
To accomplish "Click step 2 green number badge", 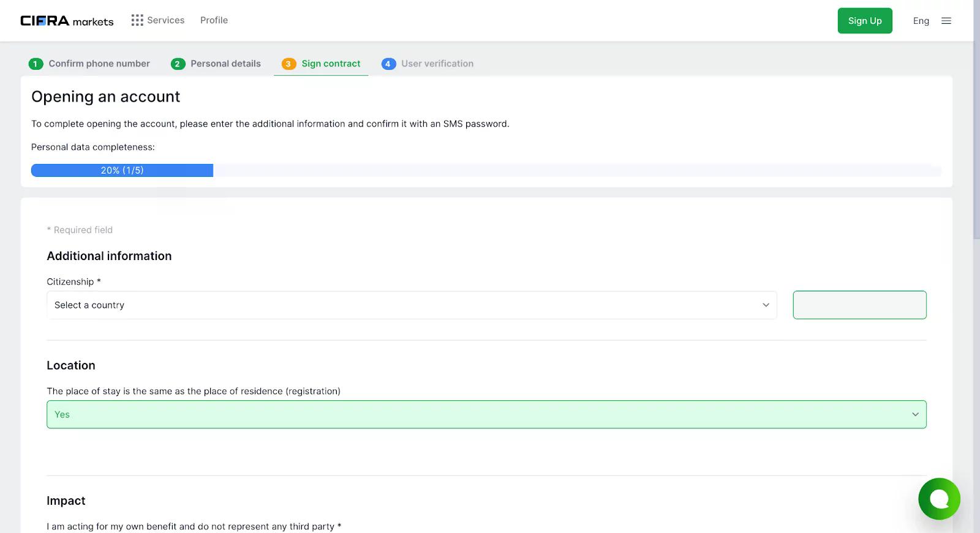I will (x=178, y=64).
